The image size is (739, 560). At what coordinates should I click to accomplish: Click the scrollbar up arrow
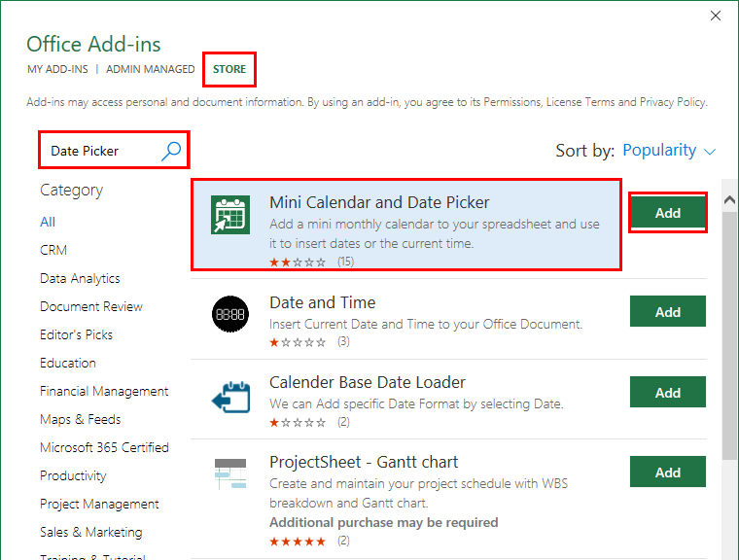(x=729, y=200)
